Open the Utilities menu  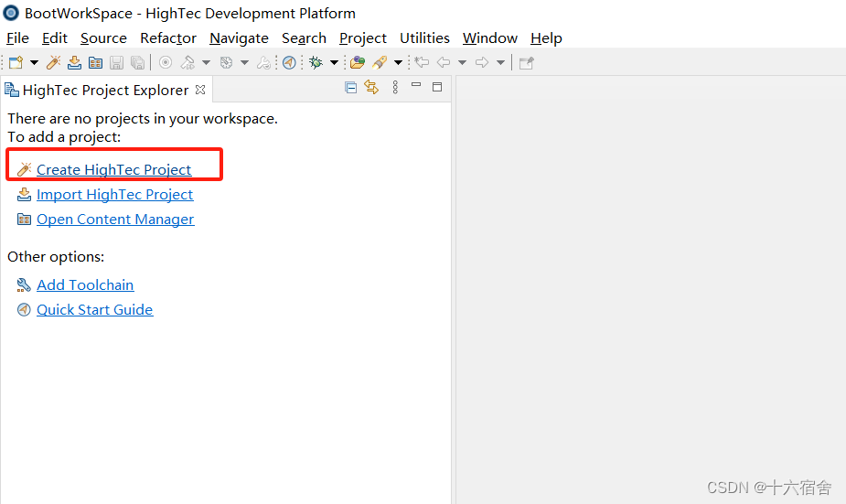(x=424, y=38)
